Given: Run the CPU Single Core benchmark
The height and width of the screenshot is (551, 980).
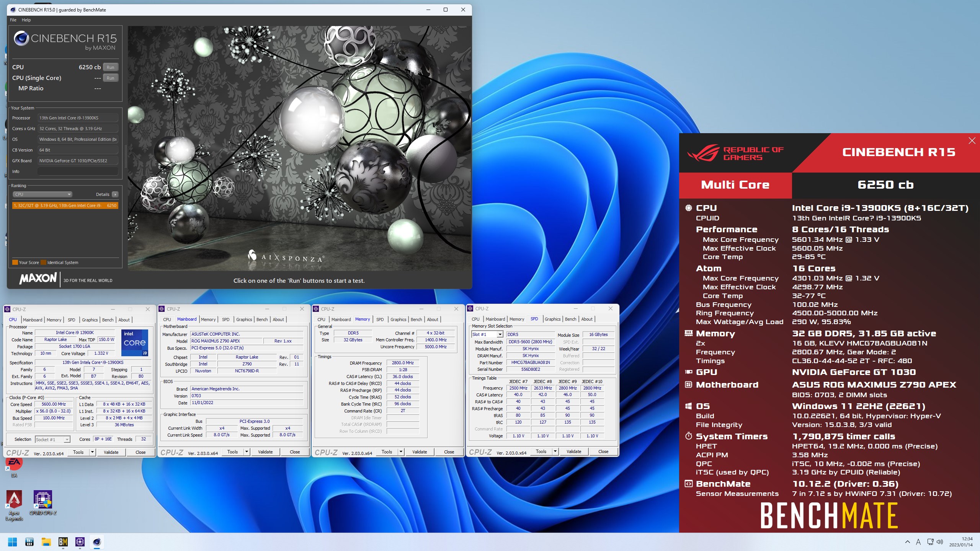Looking at the screenshot, I should 110,78.
